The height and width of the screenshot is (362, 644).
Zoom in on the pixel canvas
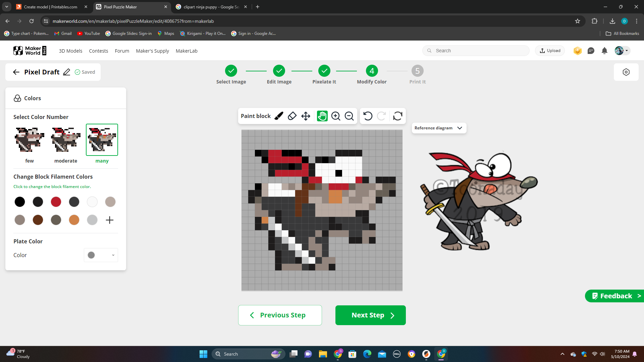(336, 116)
